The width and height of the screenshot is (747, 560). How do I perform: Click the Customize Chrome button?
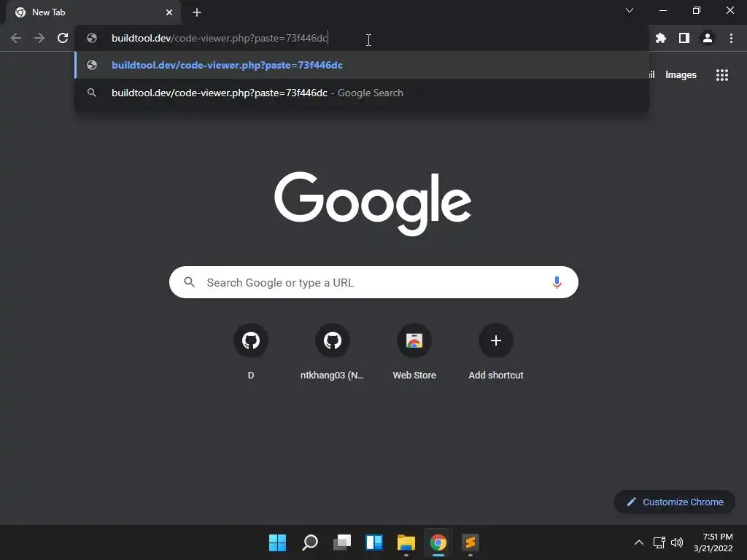(x=675, y=502)
